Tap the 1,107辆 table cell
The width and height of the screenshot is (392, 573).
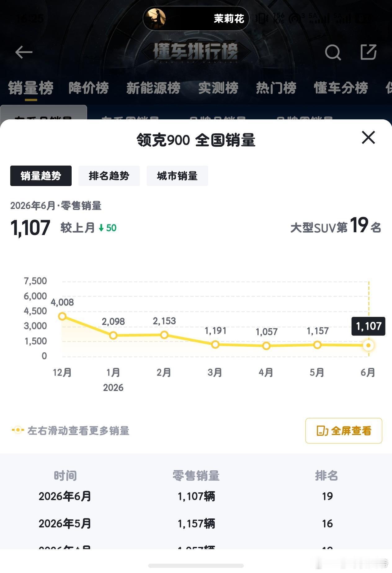tap(196, 496)
